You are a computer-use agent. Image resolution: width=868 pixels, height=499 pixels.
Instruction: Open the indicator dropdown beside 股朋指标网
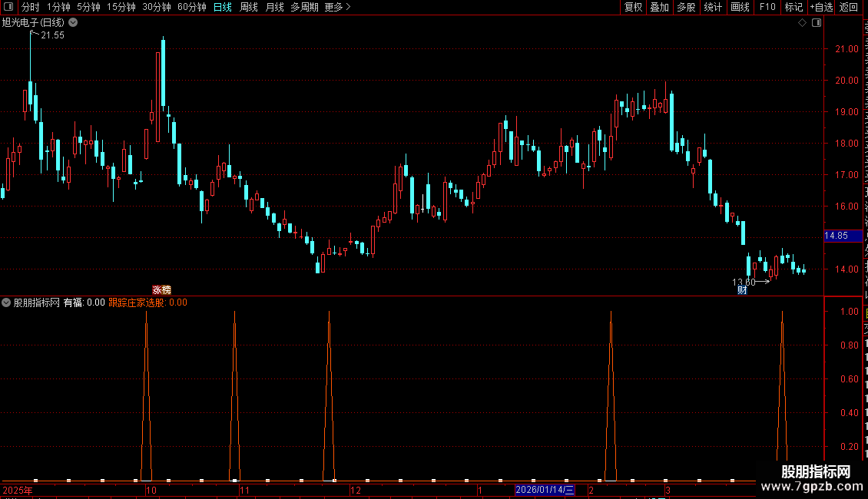click(x=6, y=302)
